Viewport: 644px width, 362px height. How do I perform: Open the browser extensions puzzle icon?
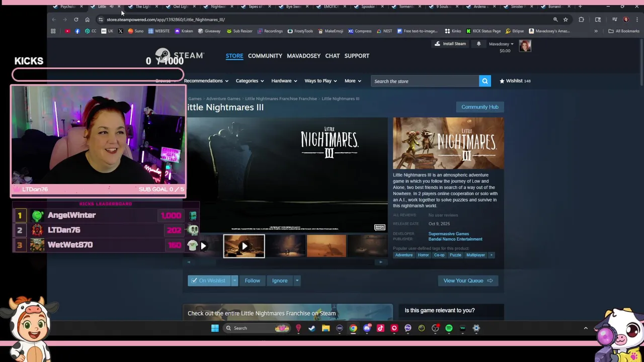pos(581,20)
